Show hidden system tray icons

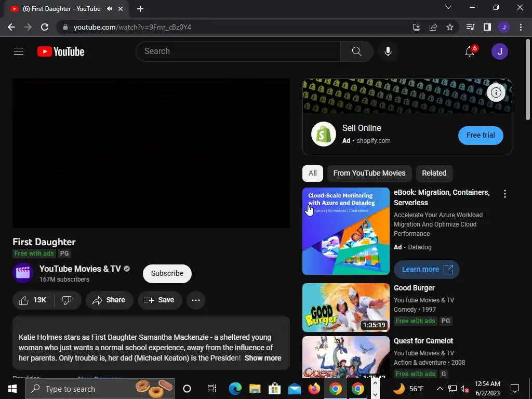pyautogui.click(x=440, y=389)
